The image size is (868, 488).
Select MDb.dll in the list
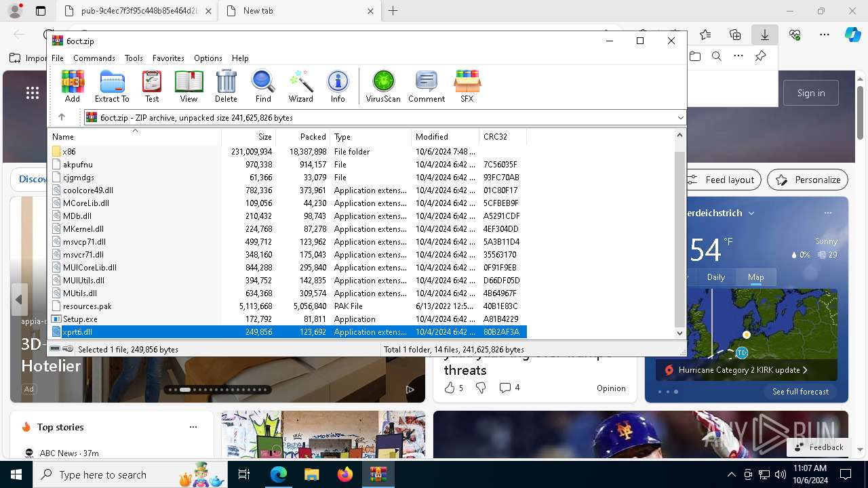pos(288,216)
